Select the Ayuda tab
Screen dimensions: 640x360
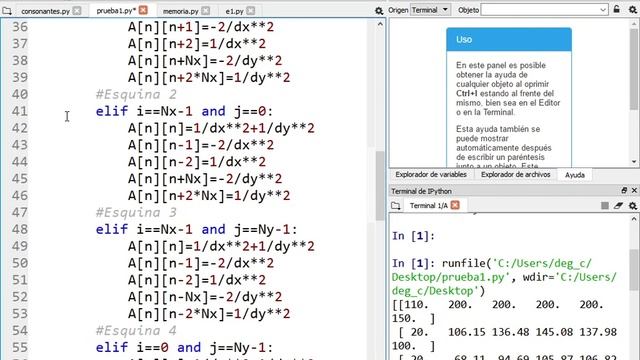pos(575,175)
